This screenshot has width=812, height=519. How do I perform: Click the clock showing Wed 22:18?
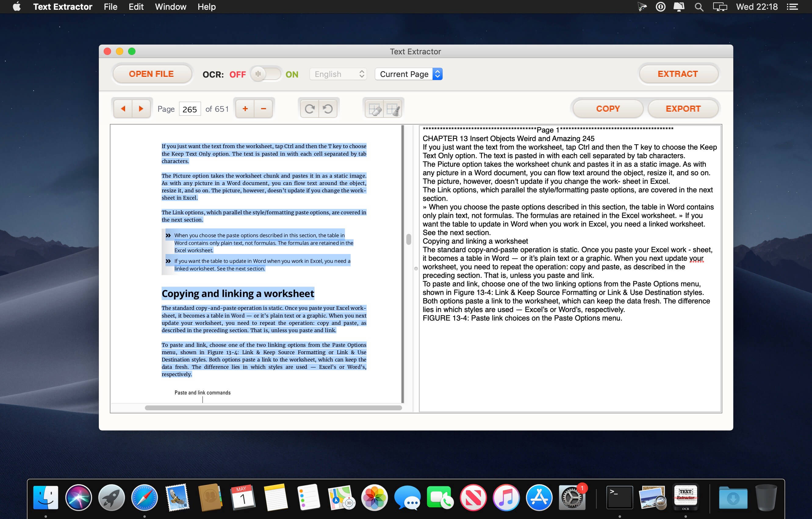[757, 7]
